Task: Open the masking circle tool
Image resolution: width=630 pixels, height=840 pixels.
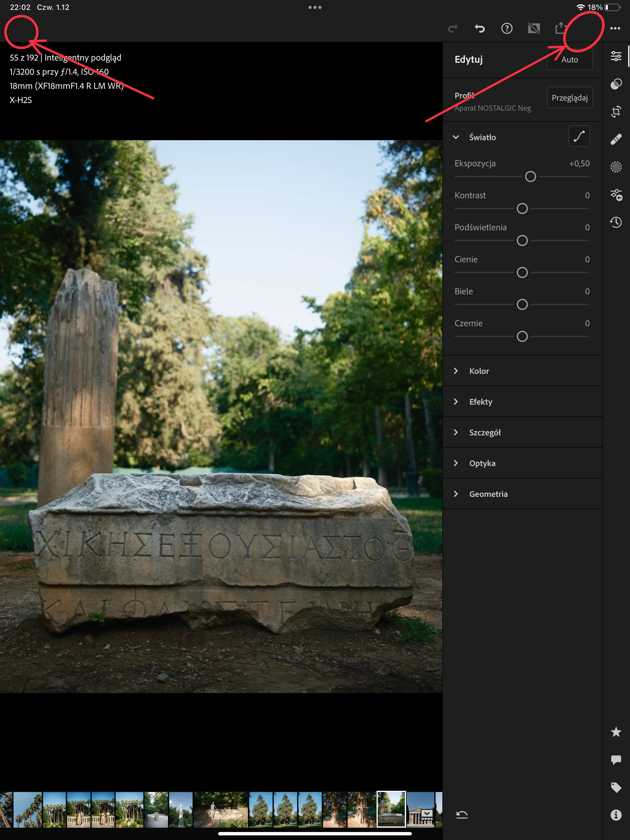Action: 616,167
